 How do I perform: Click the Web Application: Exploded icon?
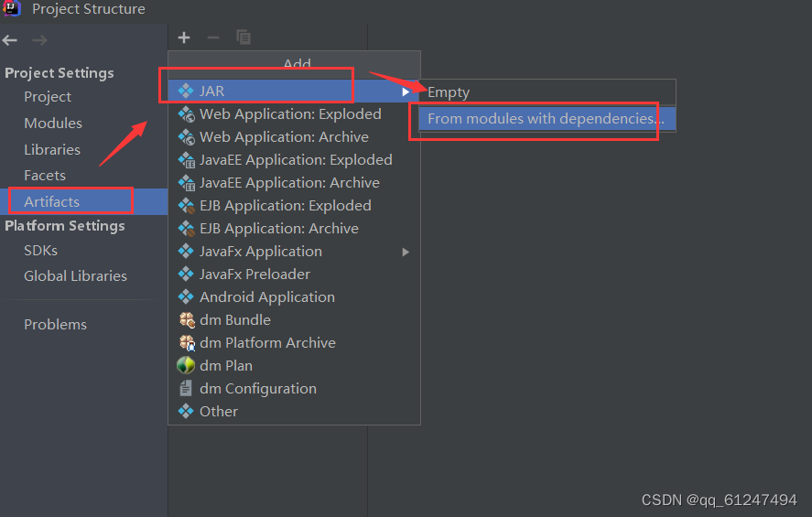point(186,113)
